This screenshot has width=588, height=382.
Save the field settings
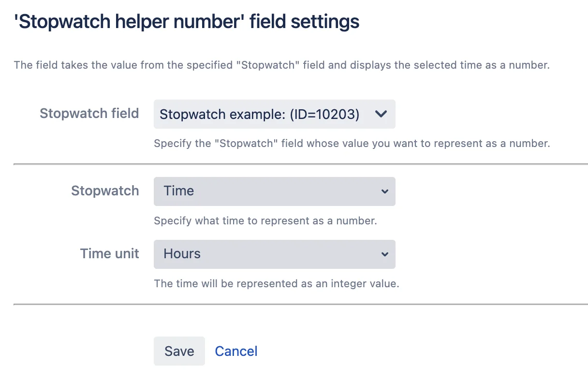click(179, 351)
